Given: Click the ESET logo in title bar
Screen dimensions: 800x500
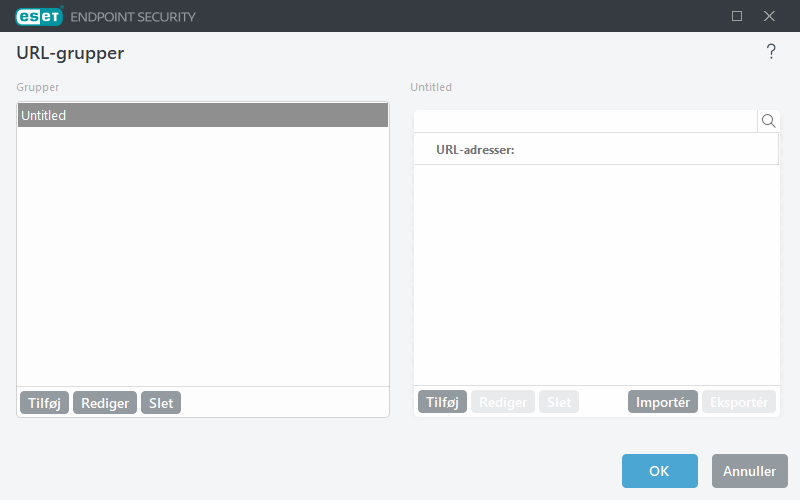Looking at the screenshot, I should click(x=39, y=16).
